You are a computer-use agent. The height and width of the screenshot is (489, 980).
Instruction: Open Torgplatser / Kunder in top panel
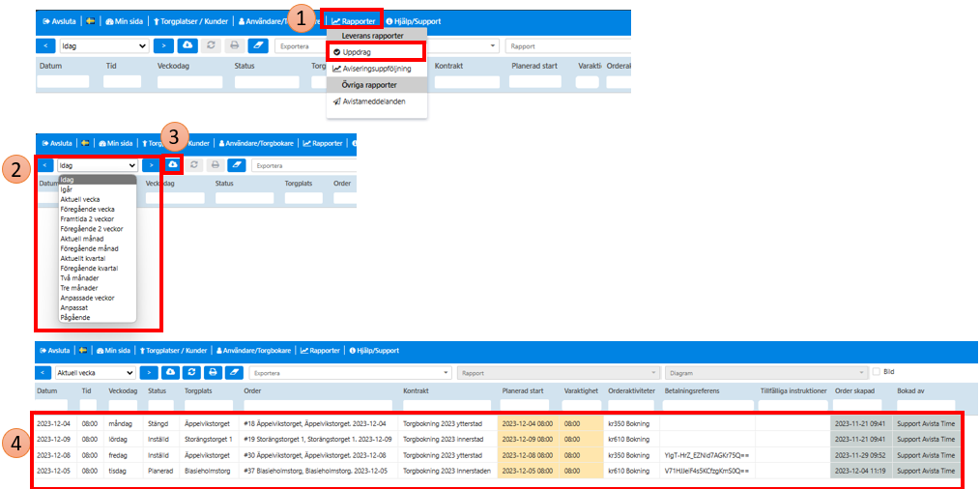tap(193, 20)
